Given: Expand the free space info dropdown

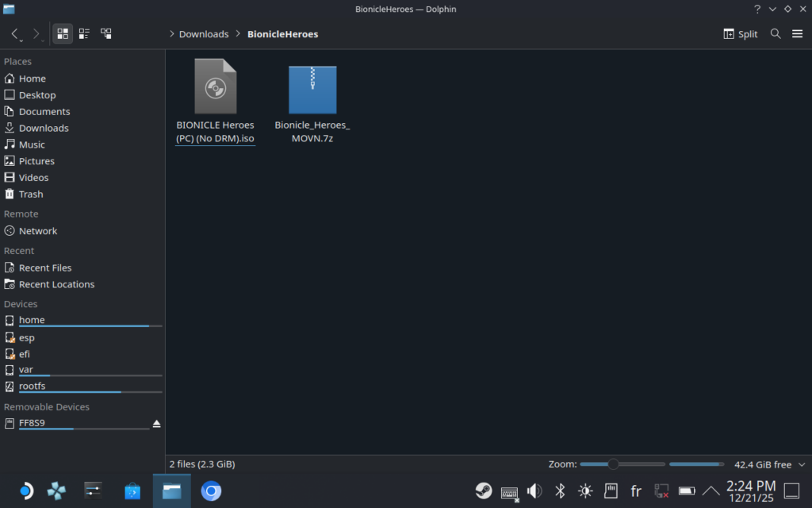Looking at the screenshot, I should (801, 464).
